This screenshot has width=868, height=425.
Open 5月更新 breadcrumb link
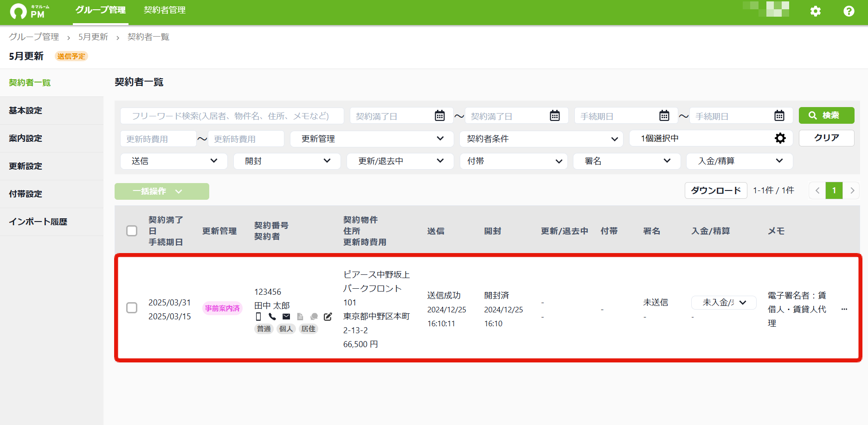pyautogui.click(x=93, y=37)
